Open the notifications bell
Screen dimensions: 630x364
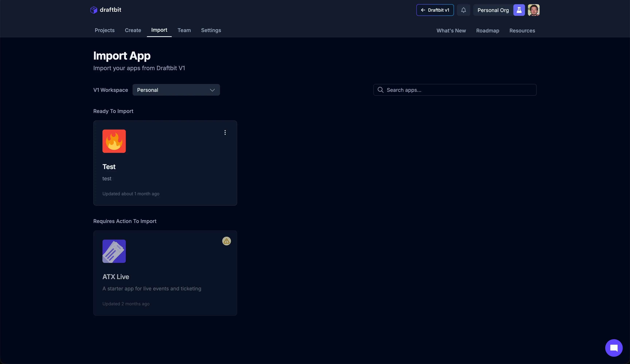tap(463, 10)
